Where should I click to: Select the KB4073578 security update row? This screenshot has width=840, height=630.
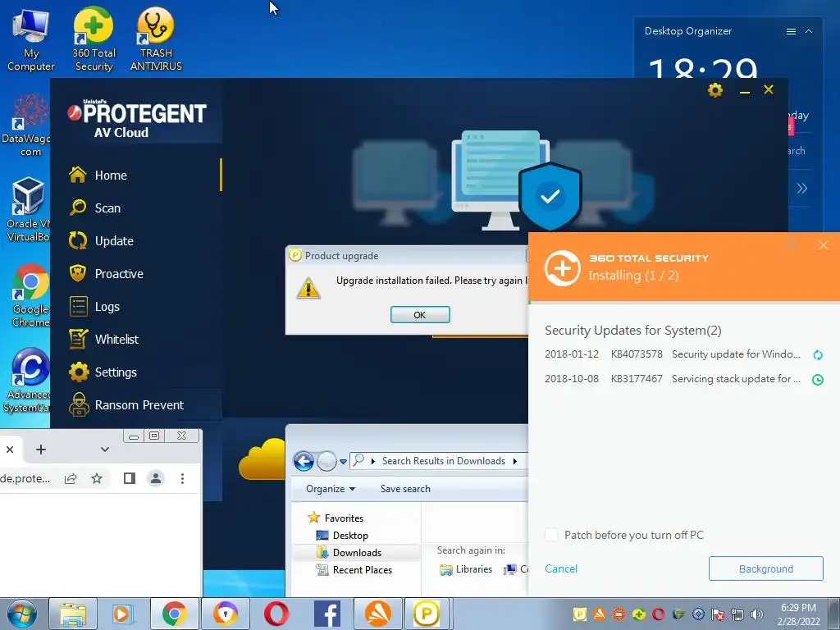coord(683,354)
